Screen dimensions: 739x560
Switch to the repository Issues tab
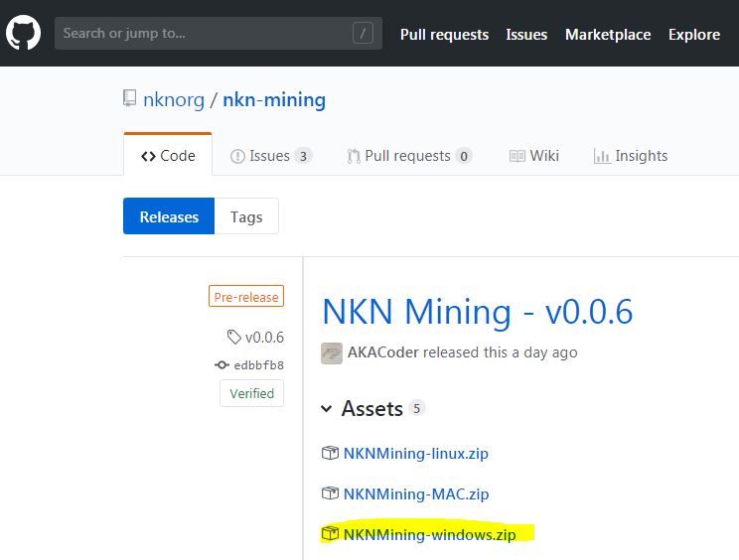[270, 156]
